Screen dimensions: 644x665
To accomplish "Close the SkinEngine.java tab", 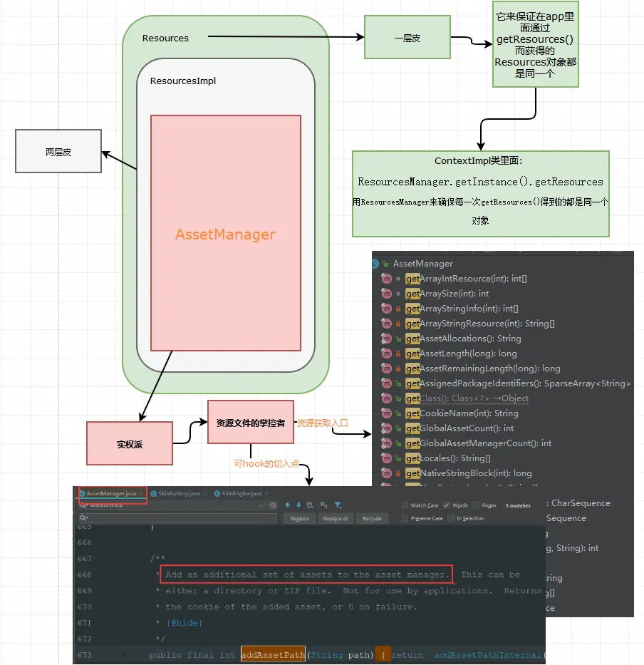I will [266, 494].
